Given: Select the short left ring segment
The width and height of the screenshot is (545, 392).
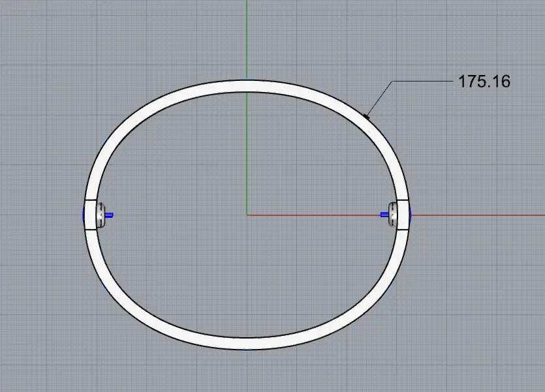Looking at the screenshot, I should (x=90, y=214).
